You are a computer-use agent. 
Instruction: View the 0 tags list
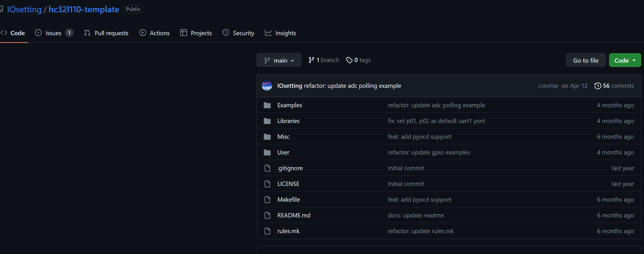tap(358, 60)
